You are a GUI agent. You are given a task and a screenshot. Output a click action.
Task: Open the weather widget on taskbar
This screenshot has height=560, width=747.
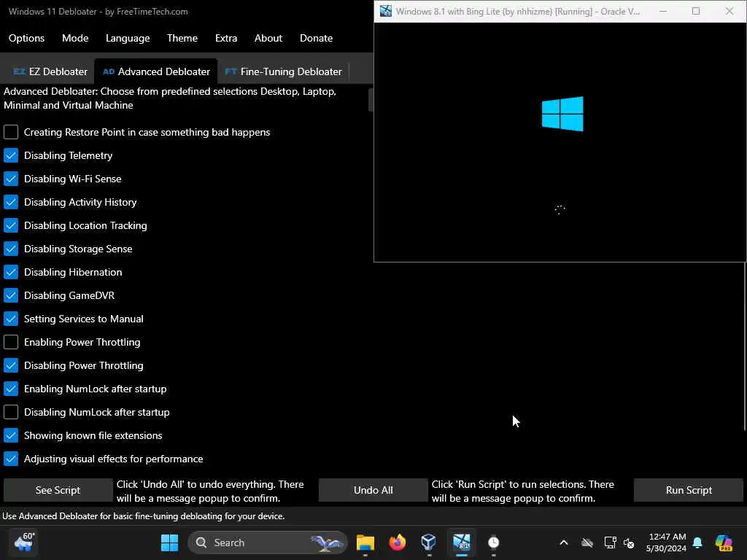pyautogui.click(x=23, y=542)
